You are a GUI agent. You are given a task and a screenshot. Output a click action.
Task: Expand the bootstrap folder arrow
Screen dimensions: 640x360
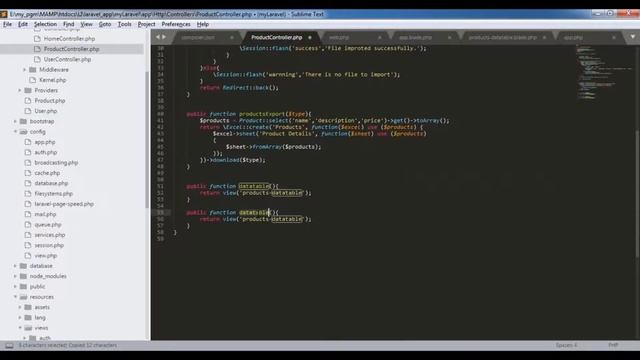(x=15, y=121)
